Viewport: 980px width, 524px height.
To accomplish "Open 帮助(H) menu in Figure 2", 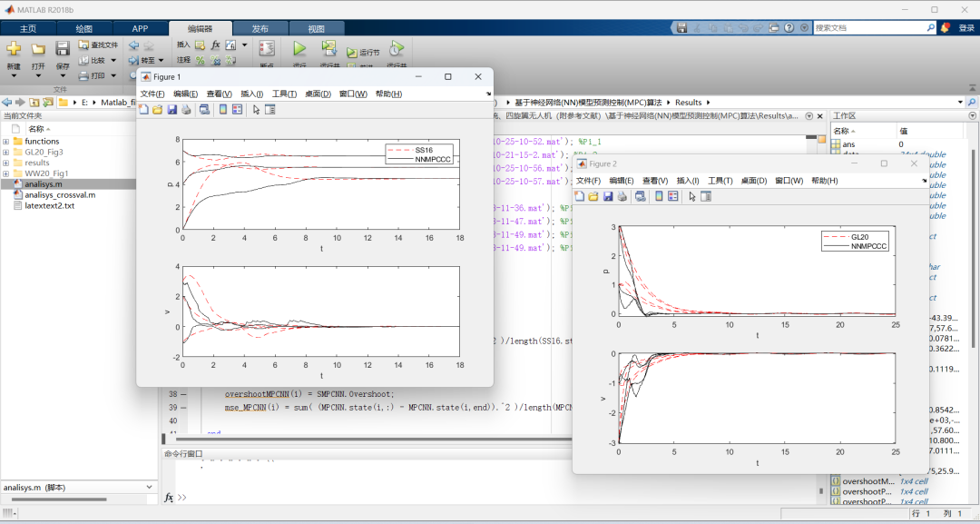I will 824,181.
